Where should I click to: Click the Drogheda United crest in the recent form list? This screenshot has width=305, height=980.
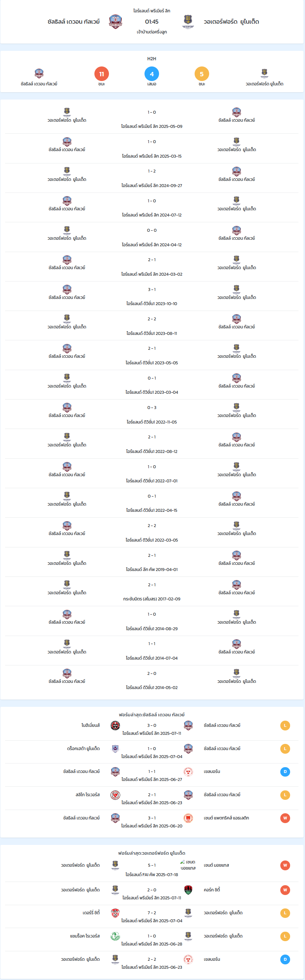pyautogui.click(x=115, y=748)
